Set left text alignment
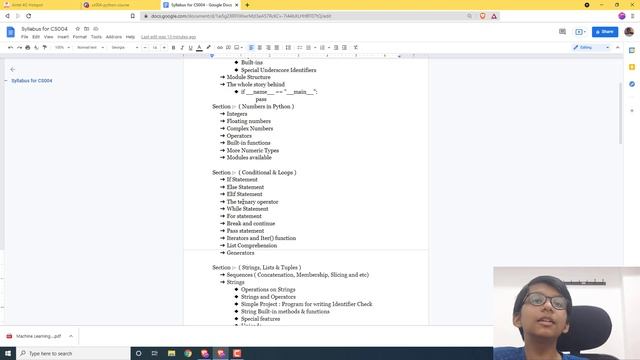 pyautogui.click(x=251, y=48)
